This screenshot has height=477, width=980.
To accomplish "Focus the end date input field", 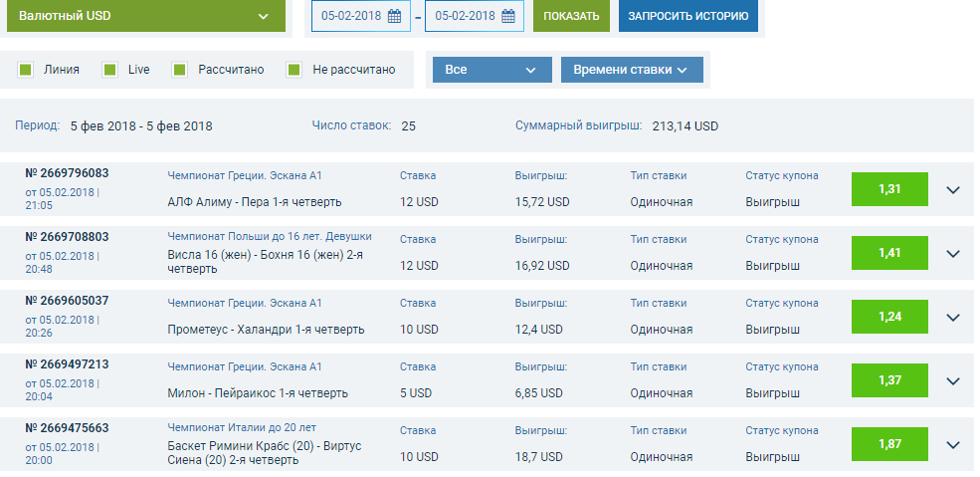I will coord(475,16).
